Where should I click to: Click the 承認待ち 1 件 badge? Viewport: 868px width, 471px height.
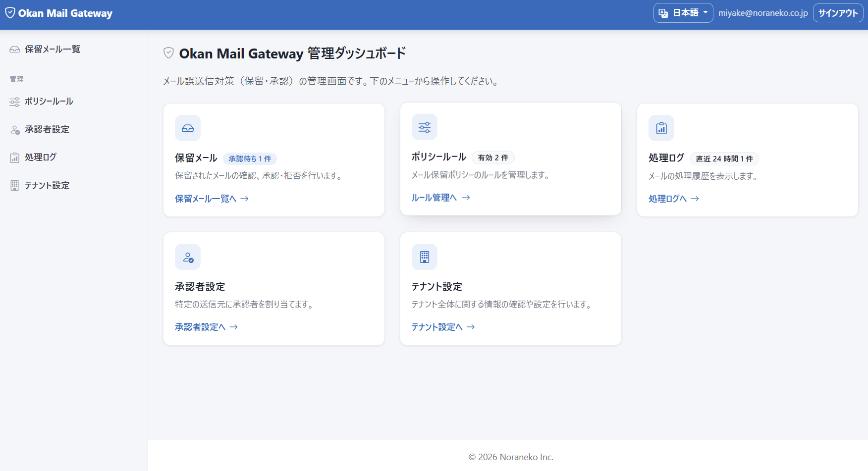click(x=250, y=158)
